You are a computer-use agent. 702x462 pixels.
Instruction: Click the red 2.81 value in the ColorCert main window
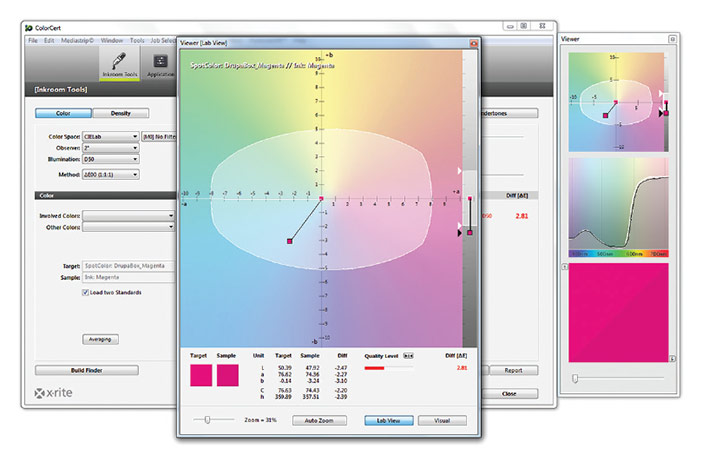point(522,216)
